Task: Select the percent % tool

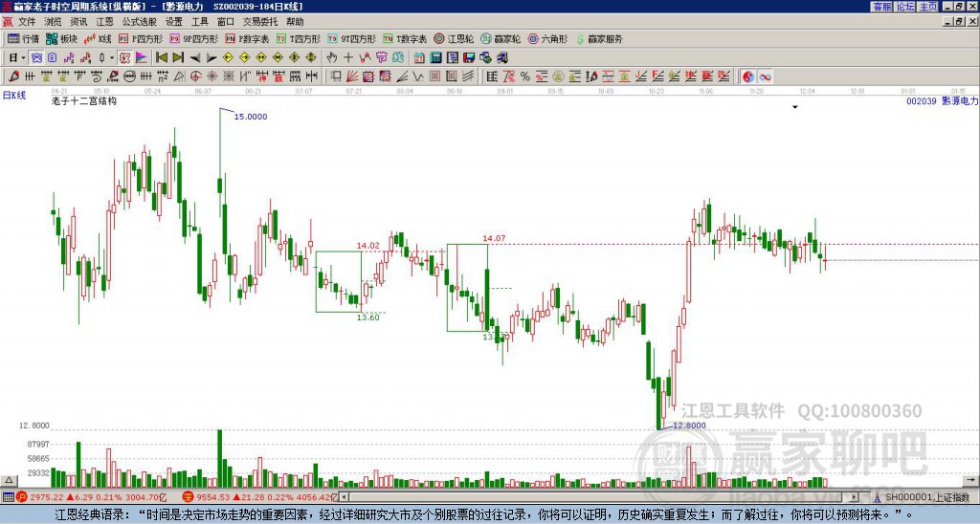Action: pos(525,76)
